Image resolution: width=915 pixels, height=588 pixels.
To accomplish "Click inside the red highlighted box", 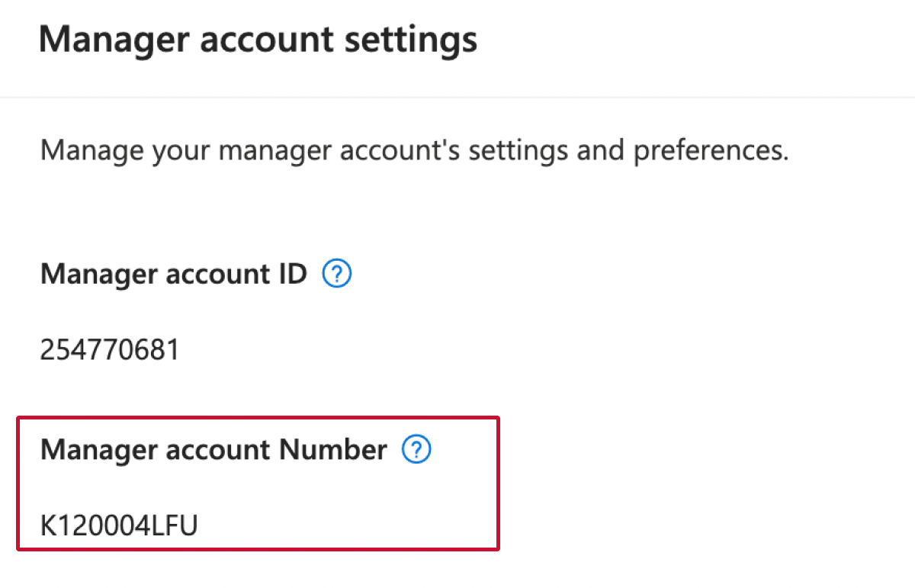I will tap(257, 483).
